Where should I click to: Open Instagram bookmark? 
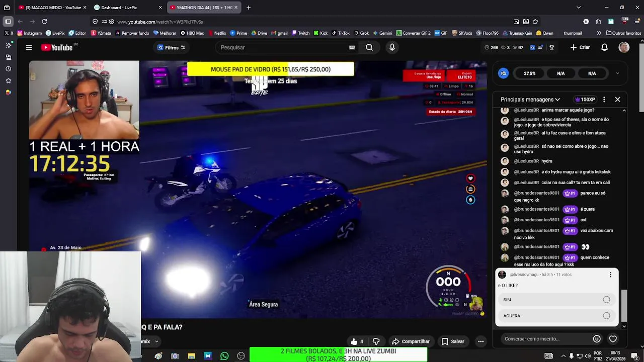(30, 33)
